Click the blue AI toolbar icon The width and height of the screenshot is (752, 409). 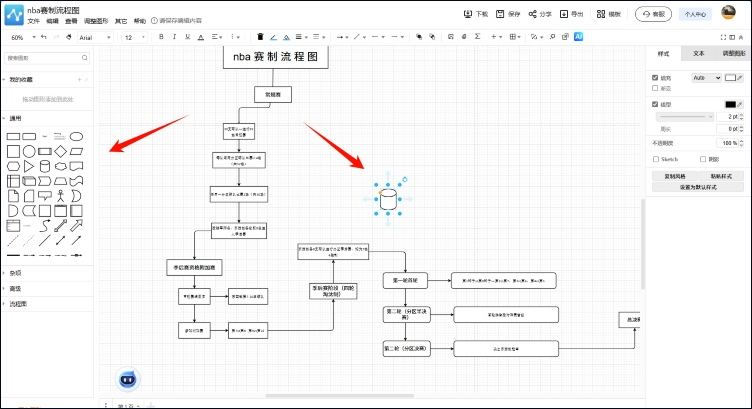(x=578, y=36)
